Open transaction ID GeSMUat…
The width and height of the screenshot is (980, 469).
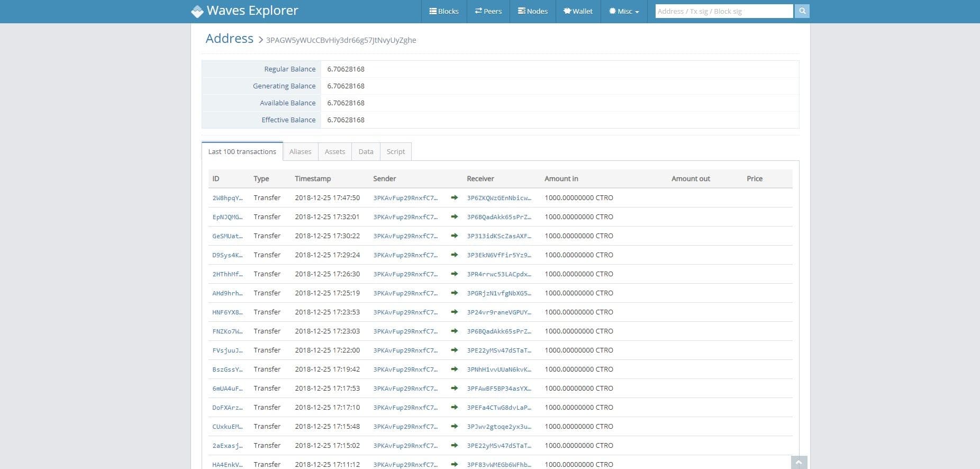228,236
